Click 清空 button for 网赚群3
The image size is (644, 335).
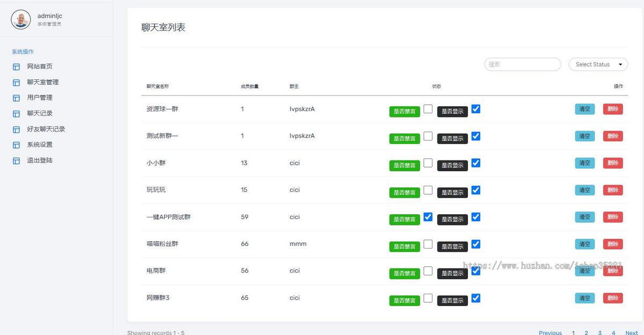(x=584, y=298)
